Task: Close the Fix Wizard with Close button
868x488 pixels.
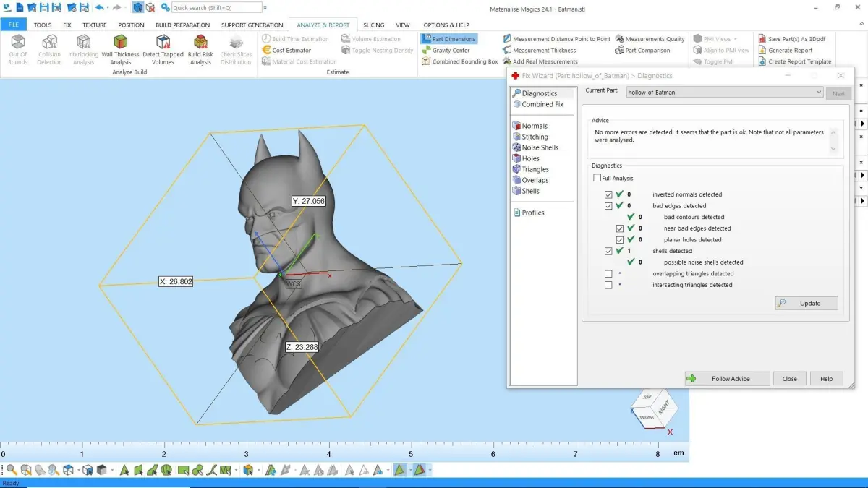Action: click(790, 378)
